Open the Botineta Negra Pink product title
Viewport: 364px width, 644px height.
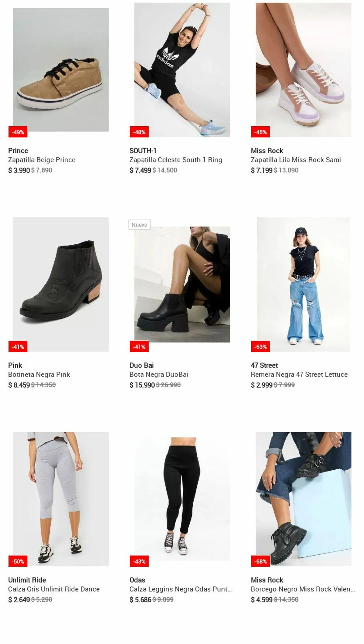pyautogui.click(x=39, y=374)
